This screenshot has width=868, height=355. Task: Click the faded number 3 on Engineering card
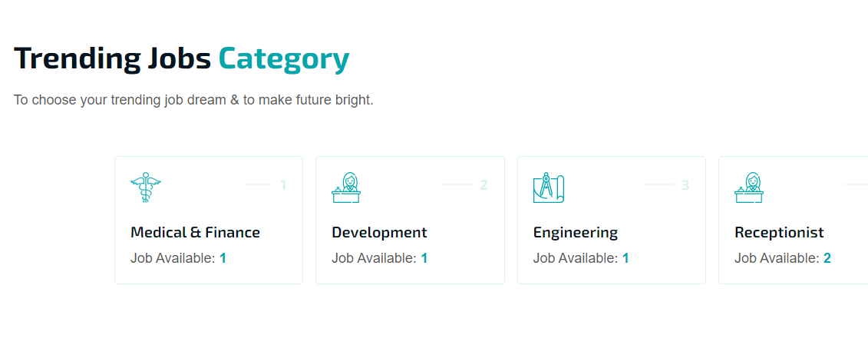tap(685, 185)
